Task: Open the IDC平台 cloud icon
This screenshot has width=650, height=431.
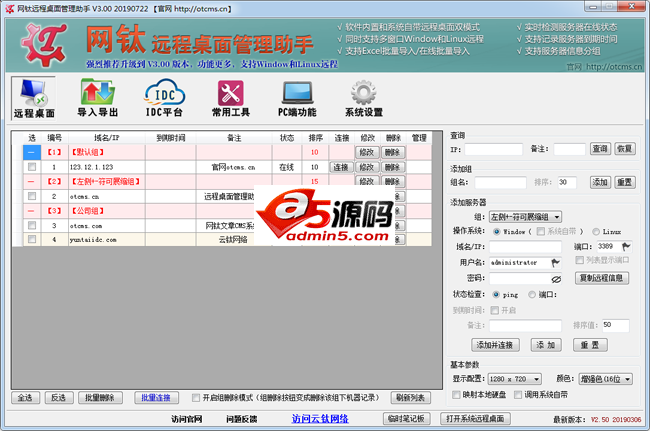Action: pyautogui.click(x=164, y=98)
